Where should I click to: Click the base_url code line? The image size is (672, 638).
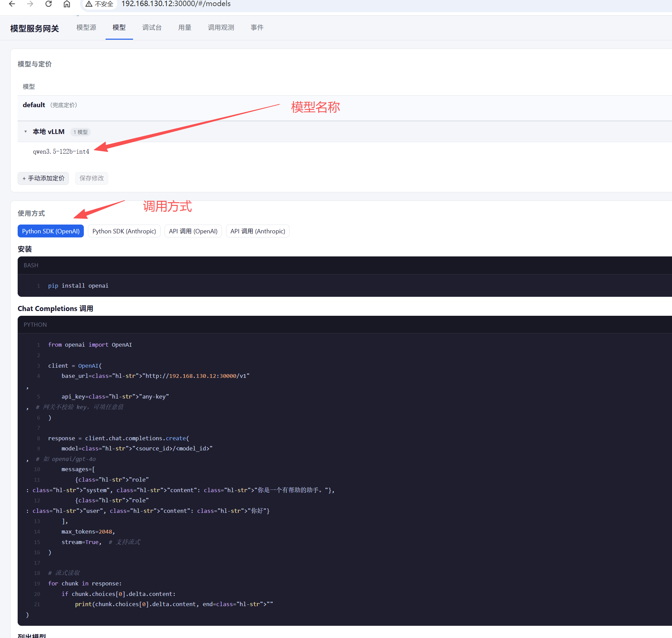pyautogui.click(x=155, y=376)
